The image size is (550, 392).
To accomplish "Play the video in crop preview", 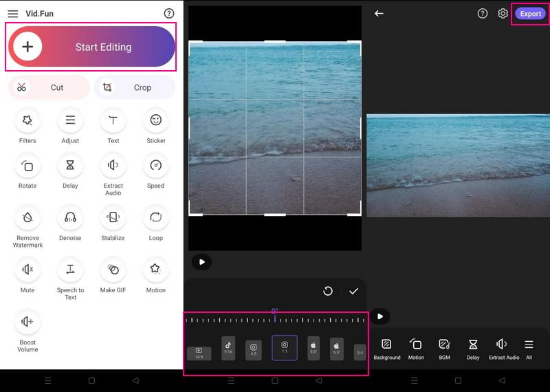I will coord(201,261).
